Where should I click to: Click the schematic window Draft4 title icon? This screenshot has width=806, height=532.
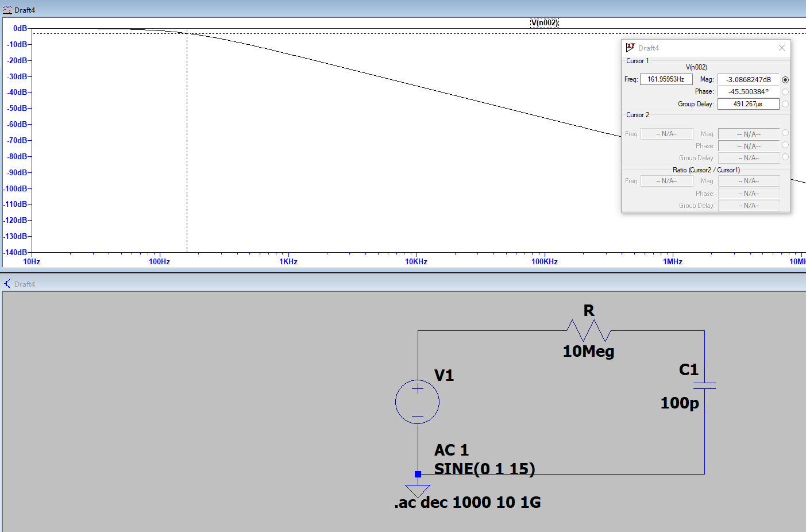click(7, 284)
